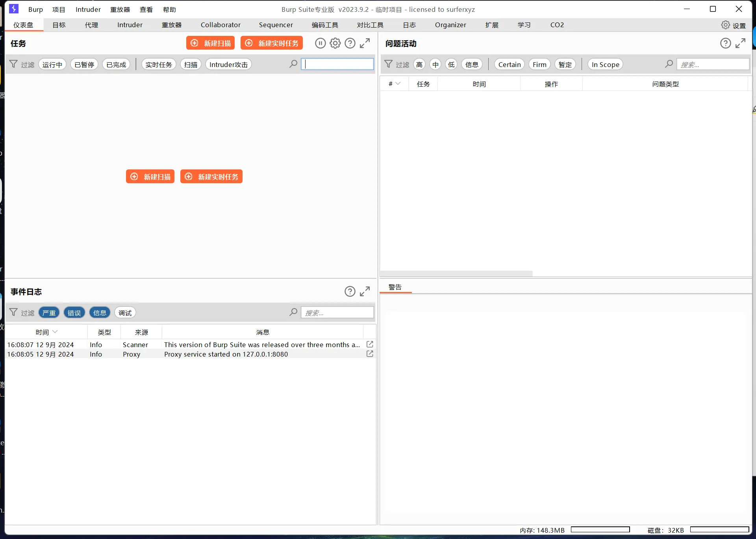Select the 警告 tab
This screenshot has height=539, width=756.
(395, 287)
